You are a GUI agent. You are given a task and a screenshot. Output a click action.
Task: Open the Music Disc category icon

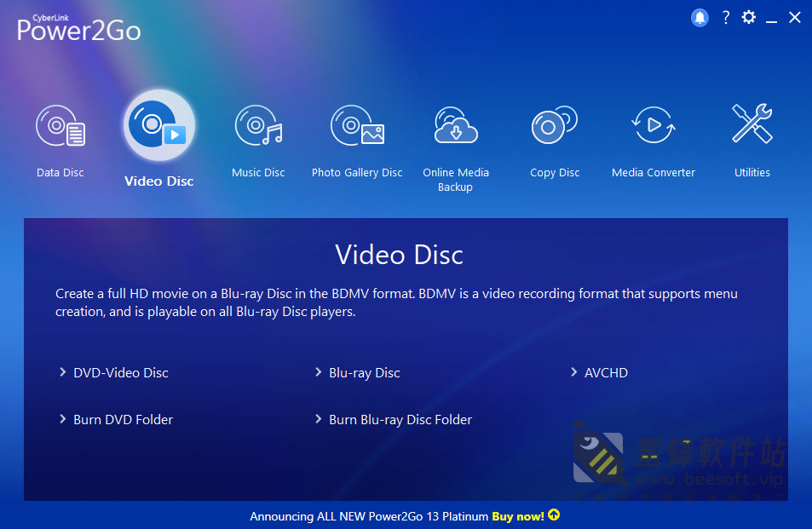coord(258,126)
